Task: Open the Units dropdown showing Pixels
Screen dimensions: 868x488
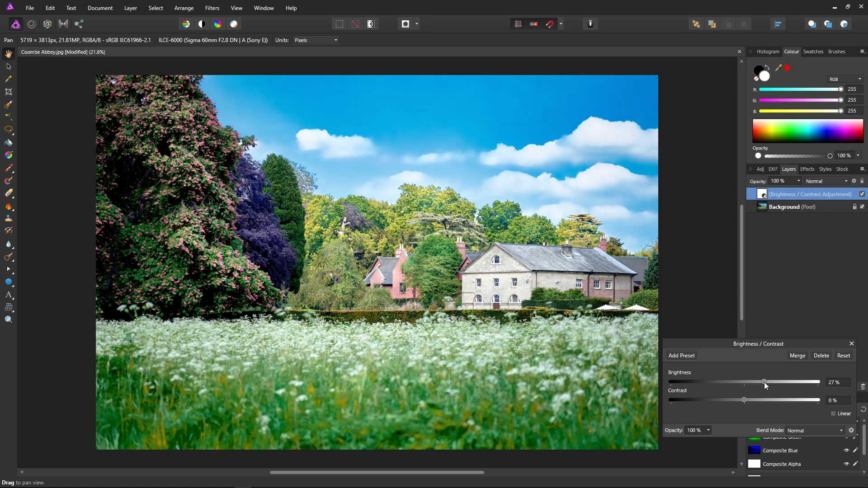Action: (315, 40)
